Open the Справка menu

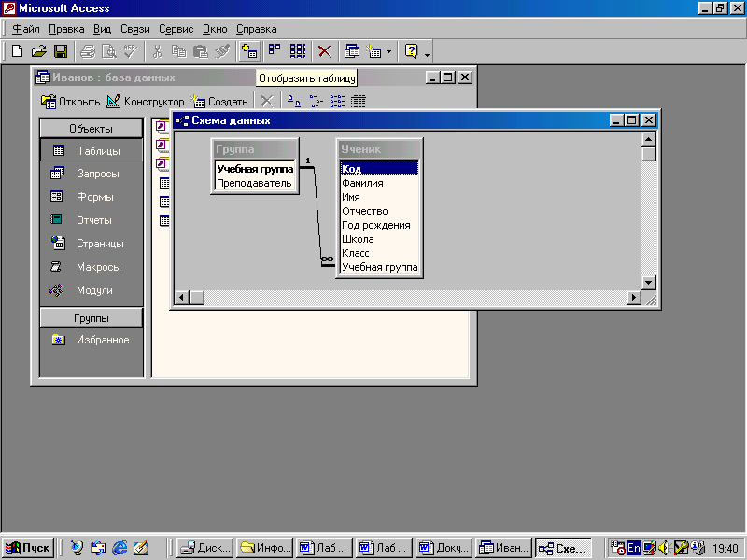(x=256, y=29)
